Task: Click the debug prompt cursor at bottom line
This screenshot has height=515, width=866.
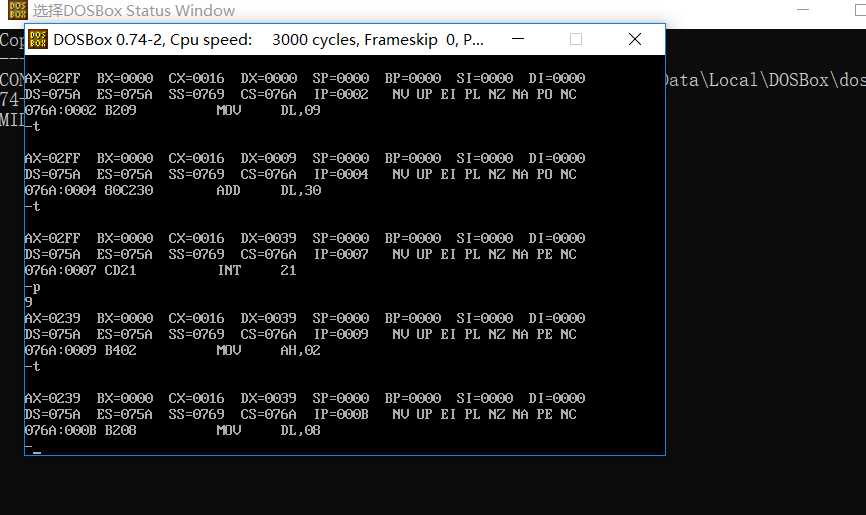Action: point(37,451)
